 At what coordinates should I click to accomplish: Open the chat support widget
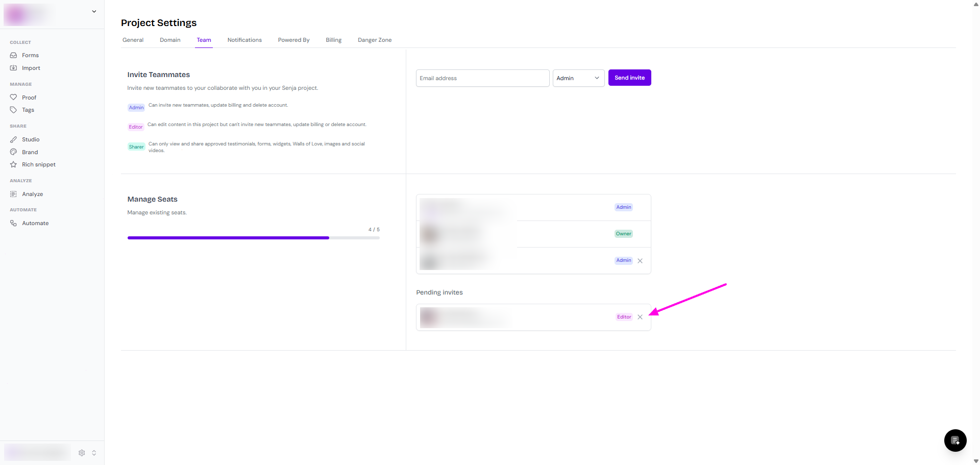(x=955, y=440)
